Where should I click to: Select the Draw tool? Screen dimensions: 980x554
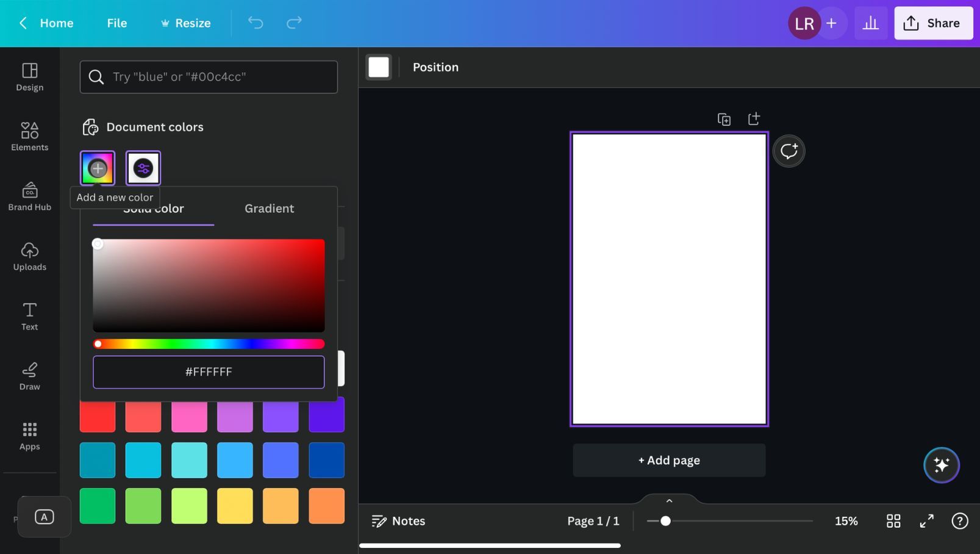click(29, 376)
